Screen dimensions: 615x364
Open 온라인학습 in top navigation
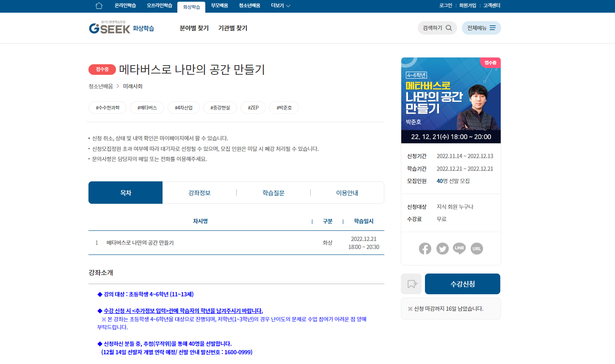pyautogui.click(x=125, y=5)
